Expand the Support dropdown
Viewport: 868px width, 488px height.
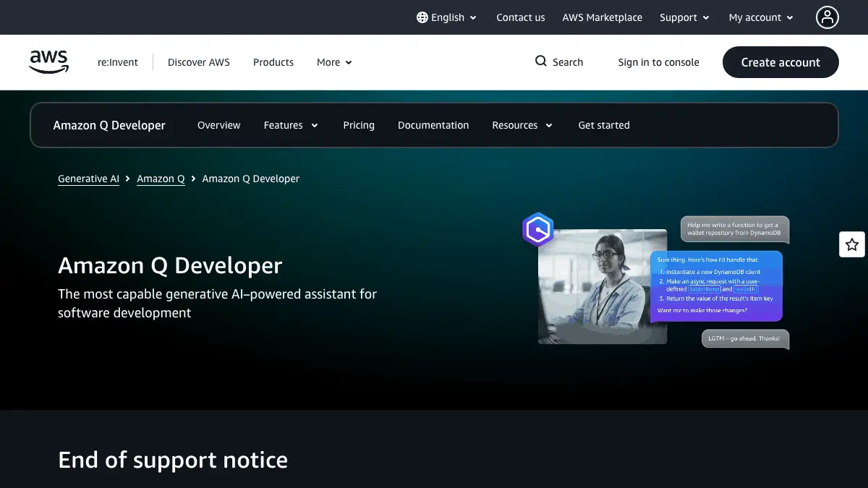[x=684, y=17]
